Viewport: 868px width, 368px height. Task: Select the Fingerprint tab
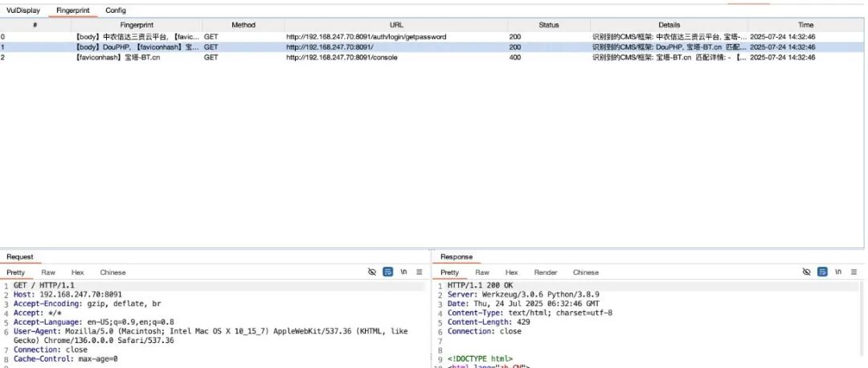coord(73,10)
